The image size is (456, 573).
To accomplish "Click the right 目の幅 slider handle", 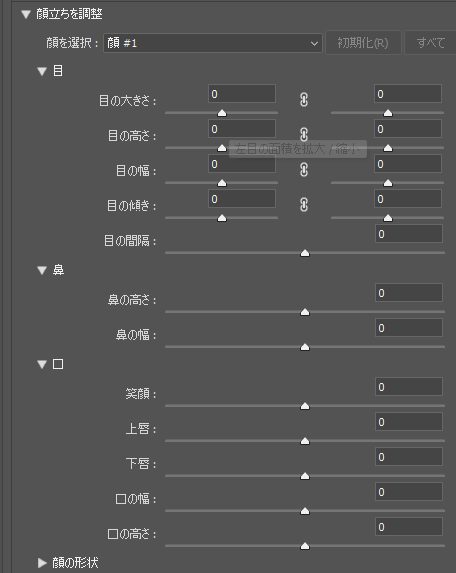I will pyautogui.click(x=388, y=183).
